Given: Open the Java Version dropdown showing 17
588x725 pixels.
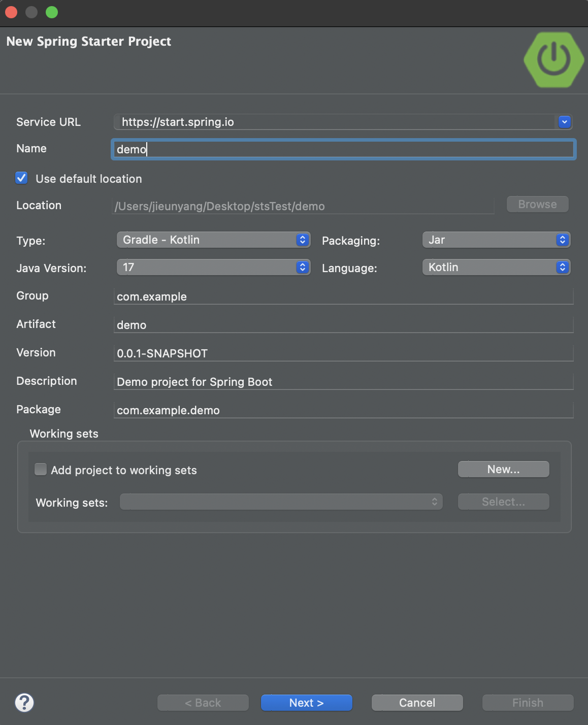Looking at the screenshot, I should coord(213,267).
